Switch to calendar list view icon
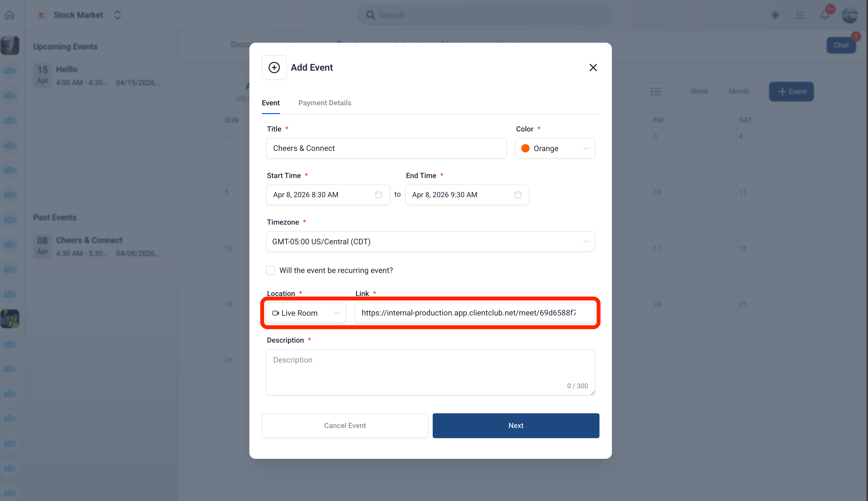 click(656, 91)
